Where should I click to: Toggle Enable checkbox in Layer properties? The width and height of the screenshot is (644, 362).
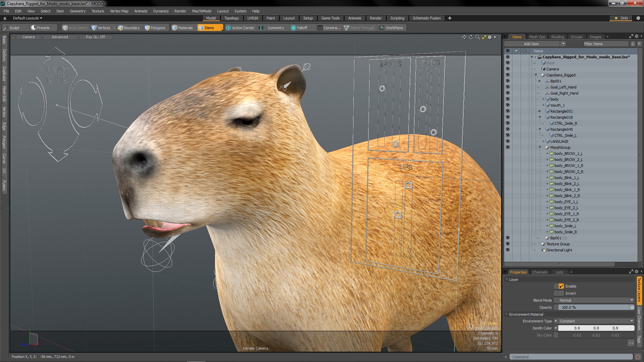click(560, 286)
